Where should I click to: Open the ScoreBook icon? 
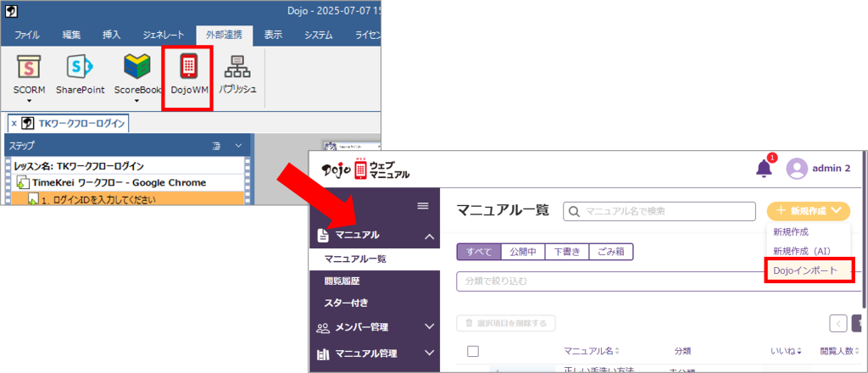pyautogui.click(x=136, y=67)
